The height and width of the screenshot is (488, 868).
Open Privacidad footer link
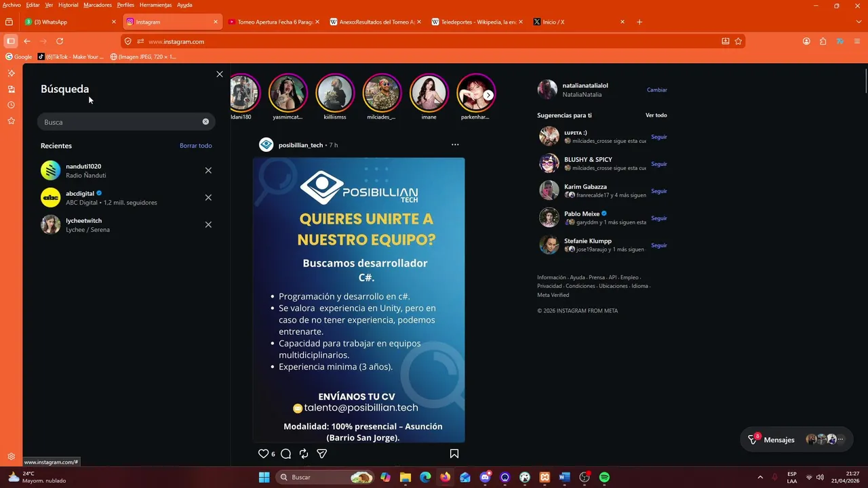pyautogui.click(x=549, y=286)
